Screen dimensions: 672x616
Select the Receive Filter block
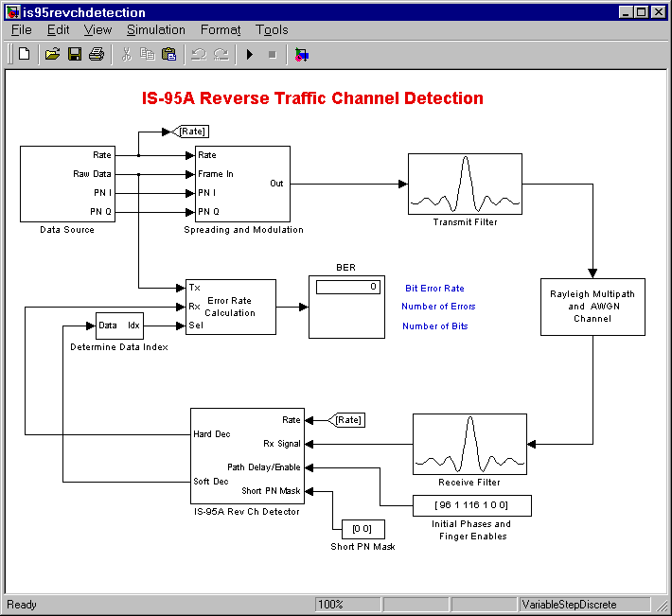point(469,444)
